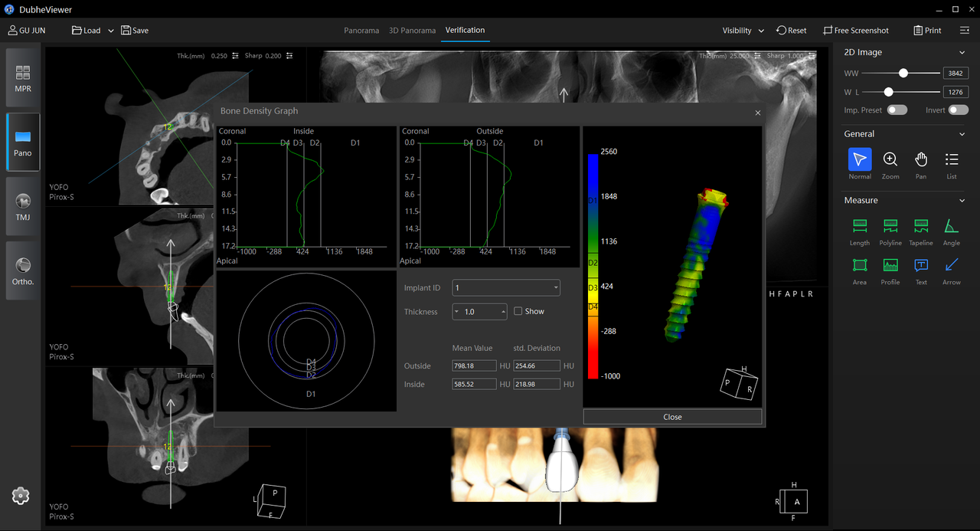The width and height of the screenshot is (980, 531).
Task: Select the Verification tab
Action: [x=465, y=31]
